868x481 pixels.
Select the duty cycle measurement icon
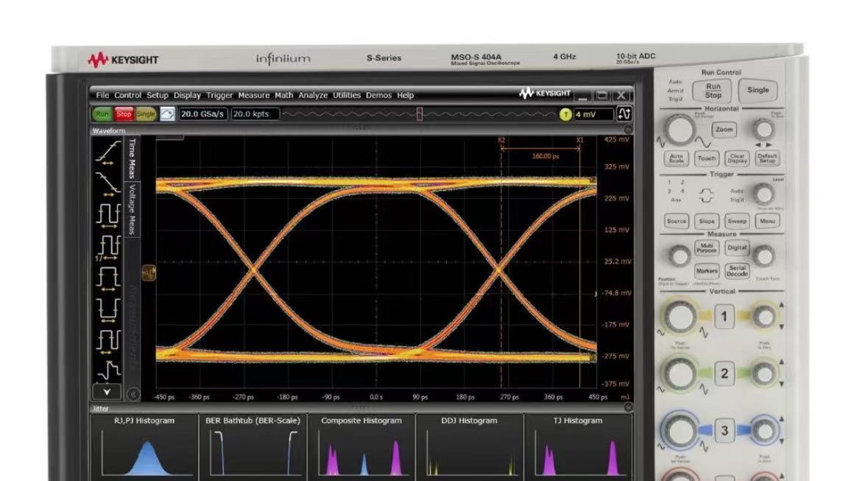(108, 340)
